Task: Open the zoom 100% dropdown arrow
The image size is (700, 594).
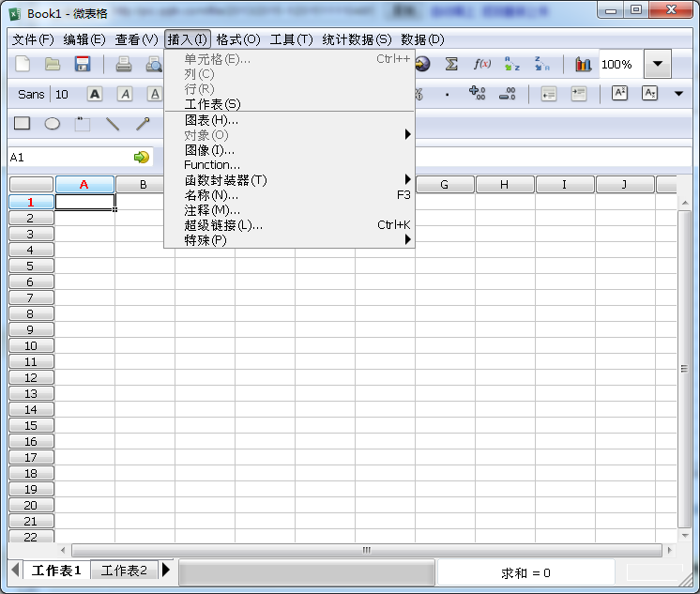Action: (658, 65)
